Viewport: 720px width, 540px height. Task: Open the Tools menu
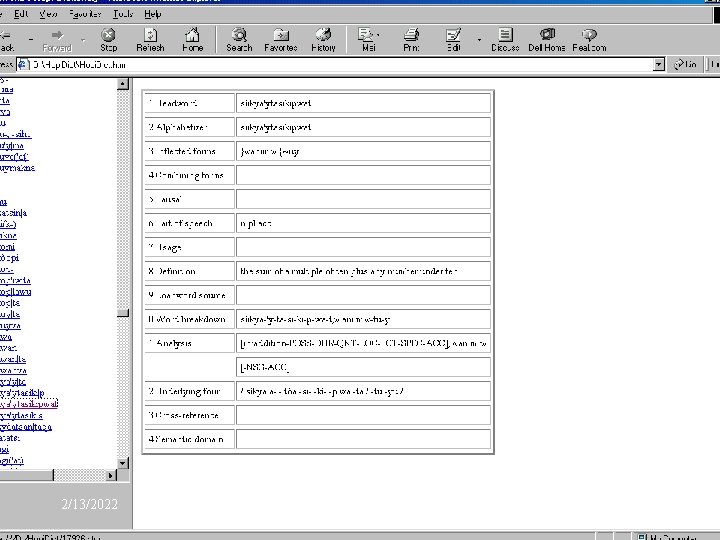tap(123, 14)
